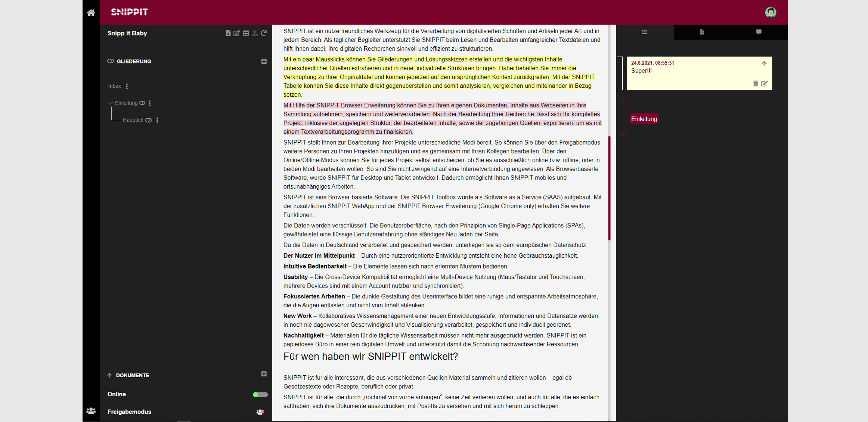868x422 pixels.
Task: Delete the Super!!! note
Action: point(756,84)
